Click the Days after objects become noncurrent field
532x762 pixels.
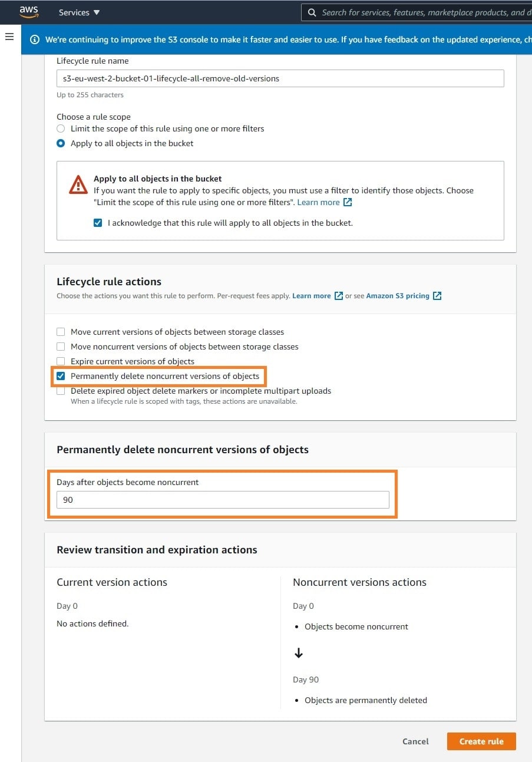(223, 500)
